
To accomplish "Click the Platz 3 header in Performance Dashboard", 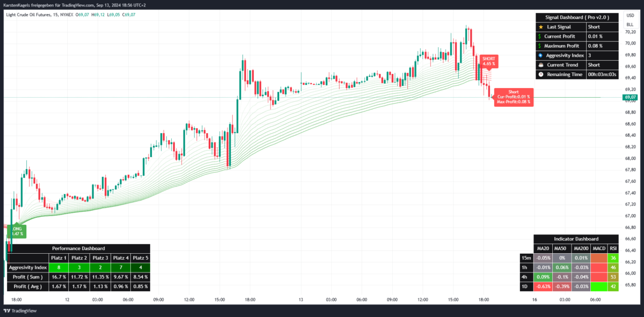I will click(100, 257).
